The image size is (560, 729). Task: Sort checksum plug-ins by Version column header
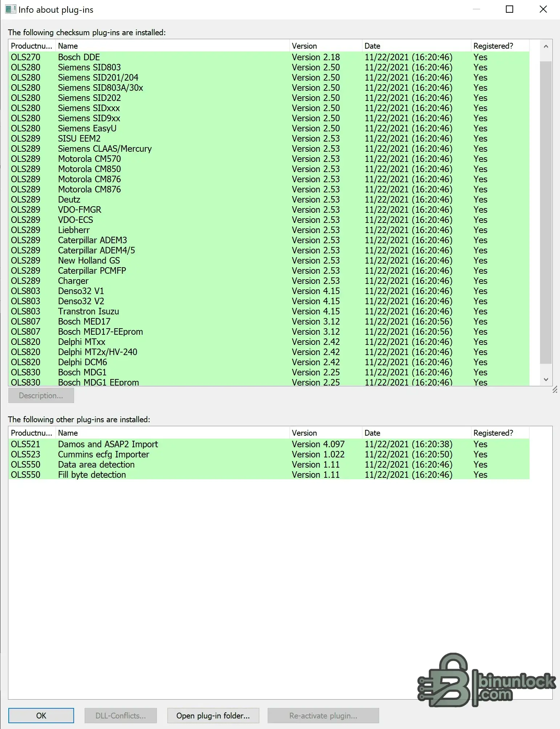326,46
